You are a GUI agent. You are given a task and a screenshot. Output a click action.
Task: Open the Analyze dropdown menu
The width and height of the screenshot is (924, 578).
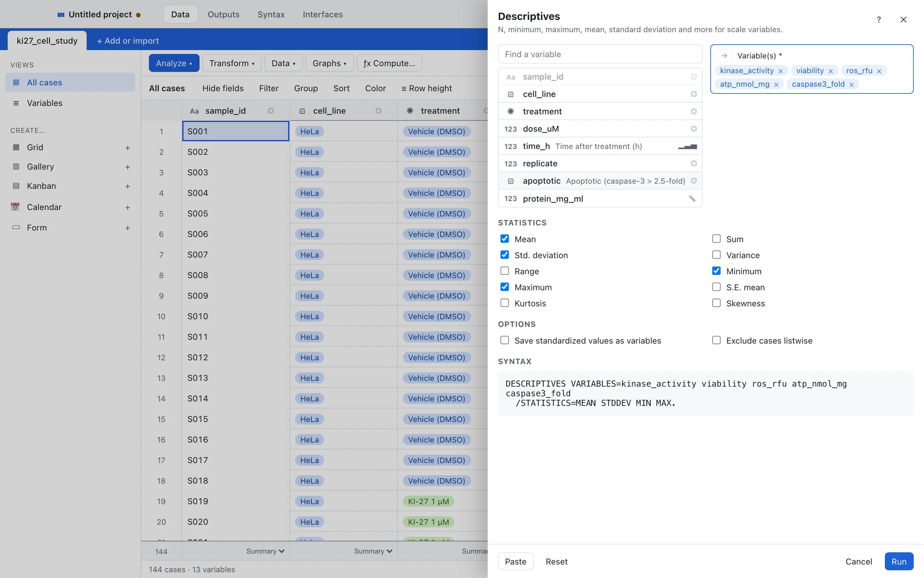click(174, 63)
